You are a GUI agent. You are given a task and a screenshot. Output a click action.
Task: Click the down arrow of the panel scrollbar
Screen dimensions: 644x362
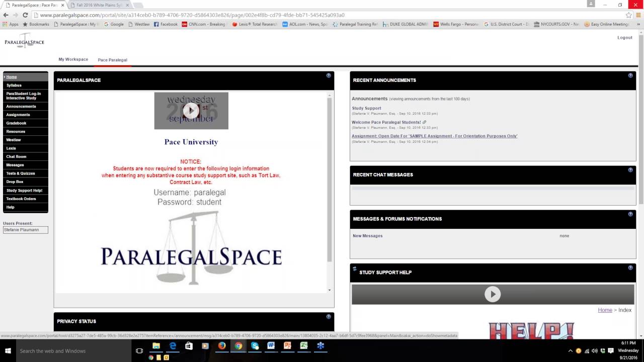pyautogui.click(x=330, y=290)
